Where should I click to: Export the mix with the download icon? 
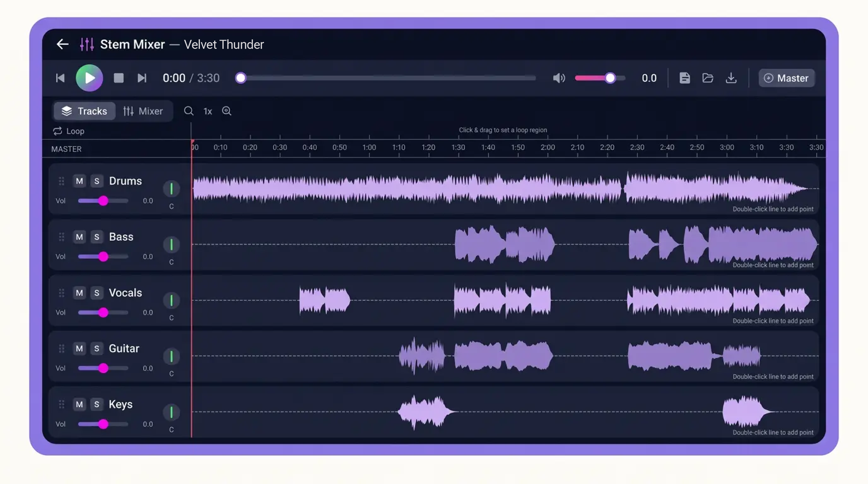731,78
